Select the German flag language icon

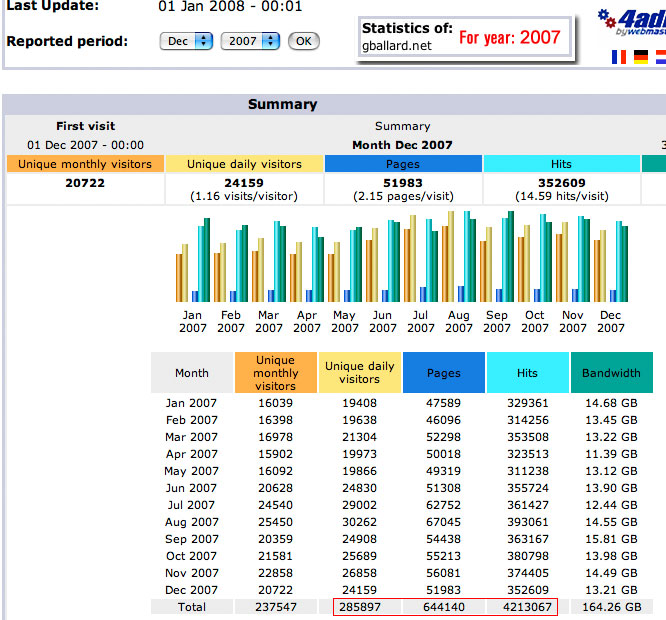coord(641,57)
